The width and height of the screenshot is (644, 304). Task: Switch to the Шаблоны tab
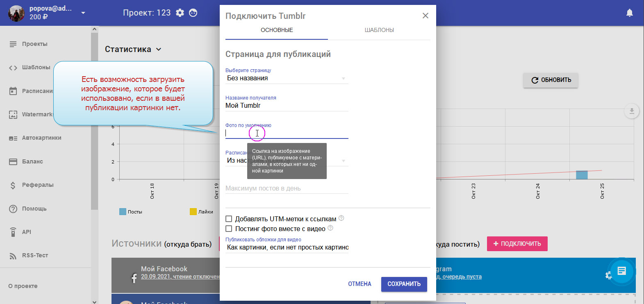[x=379, y=30]
